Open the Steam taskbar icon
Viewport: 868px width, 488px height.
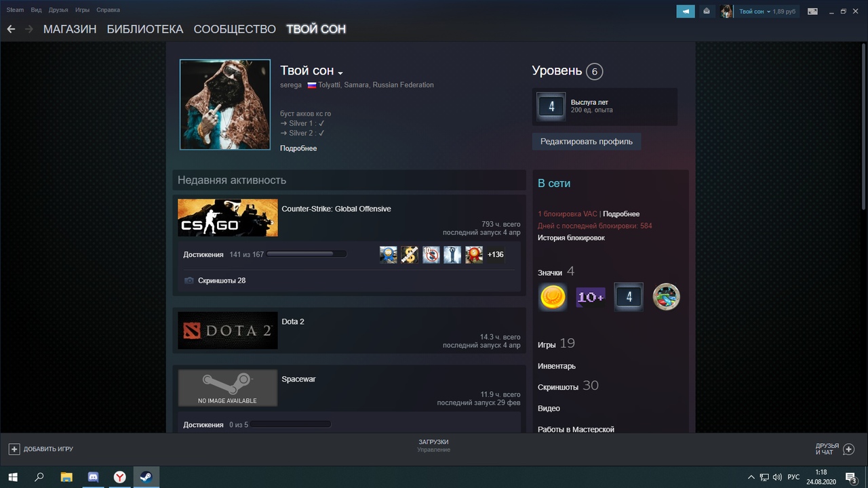145,477
